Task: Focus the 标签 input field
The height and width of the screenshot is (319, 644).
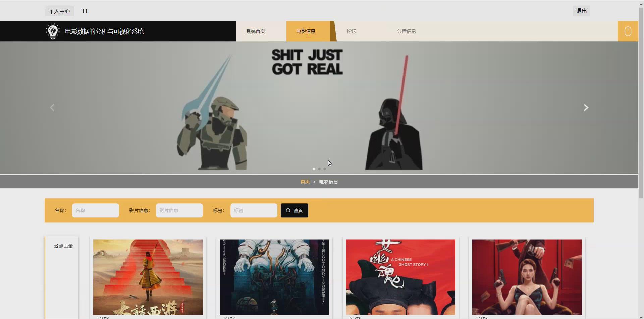Action: tap(254, 210)
